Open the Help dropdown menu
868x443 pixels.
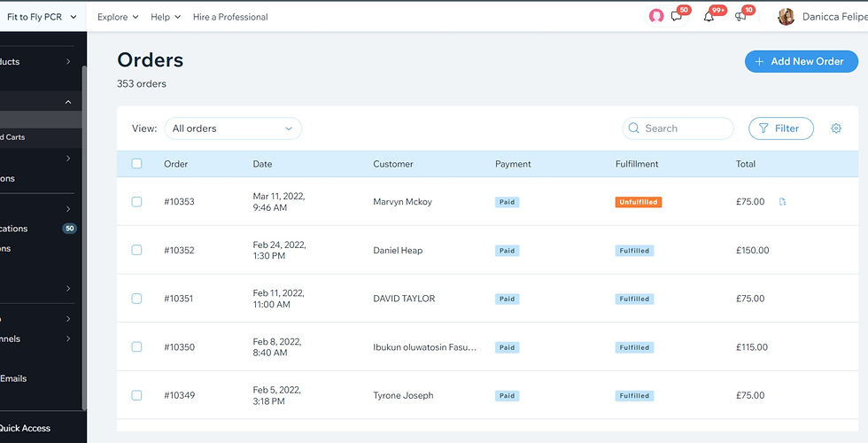tap(166, 17)
